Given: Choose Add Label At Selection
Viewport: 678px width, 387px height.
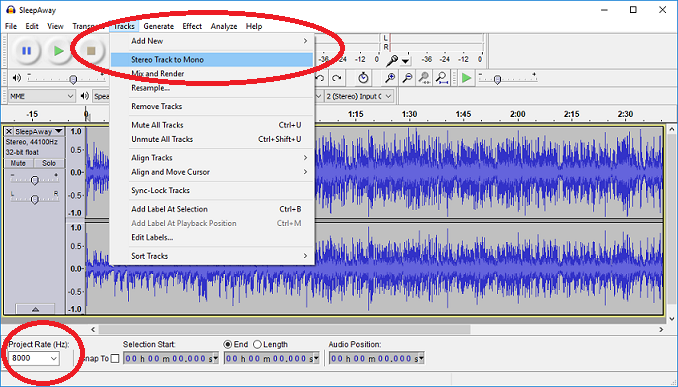Looking at the screenshot, I should click(211, 209).
